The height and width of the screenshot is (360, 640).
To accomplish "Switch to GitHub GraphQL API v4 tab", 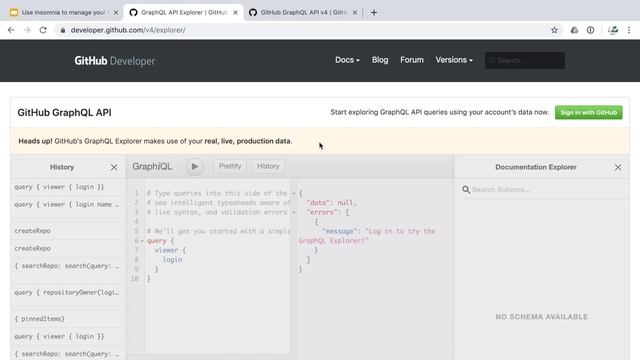I will [303, 13].
